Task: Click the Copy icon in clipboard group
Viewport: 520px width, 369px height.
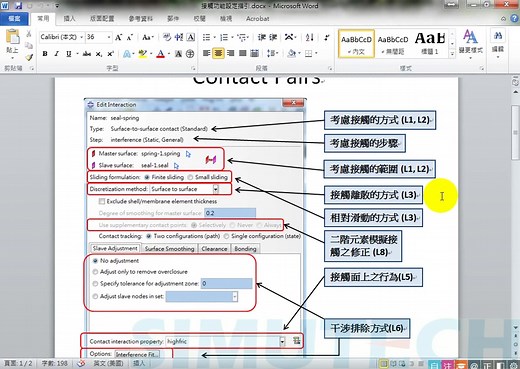Action: (x=29, y=46)
